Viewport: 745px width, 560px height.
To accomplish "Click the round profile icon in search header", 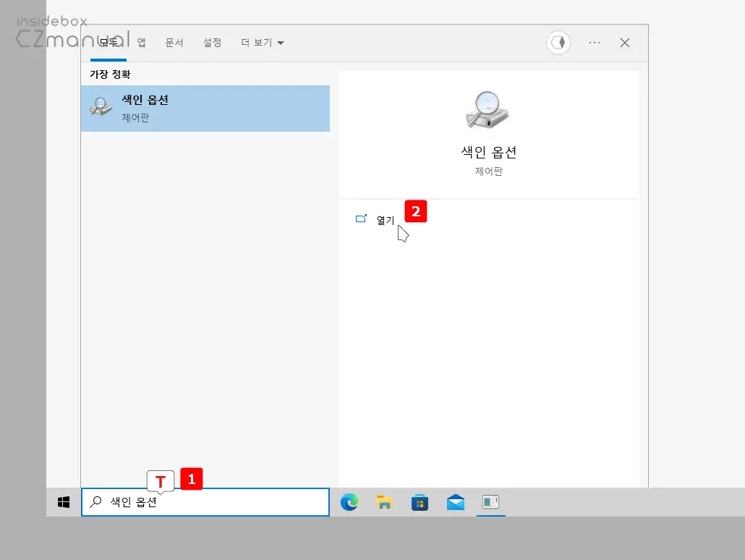I will click(x=558, y=43).
